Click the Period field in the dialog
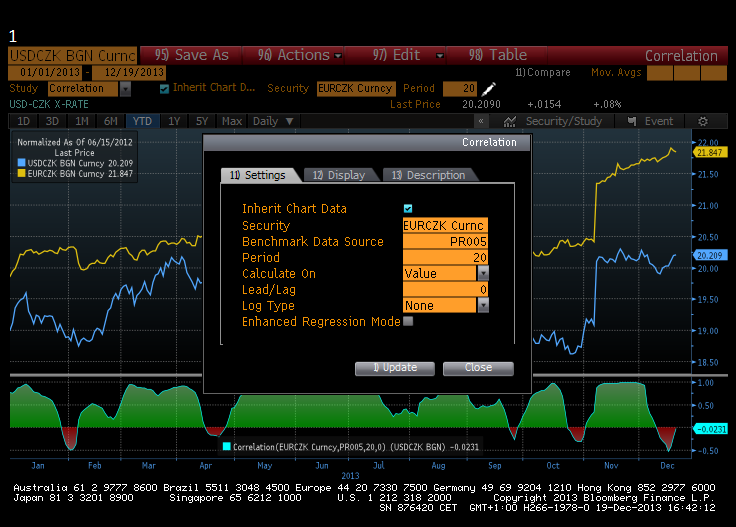This screenshot has height=527, width=736. click(x=445, y=257)
